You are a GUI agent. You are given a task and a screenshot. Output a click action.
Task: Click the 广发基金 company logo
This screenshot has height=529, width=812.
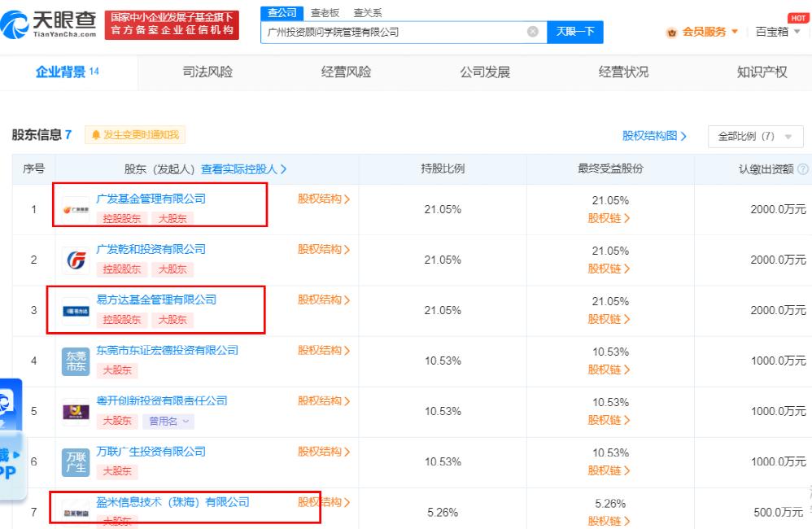pos(76,210)
